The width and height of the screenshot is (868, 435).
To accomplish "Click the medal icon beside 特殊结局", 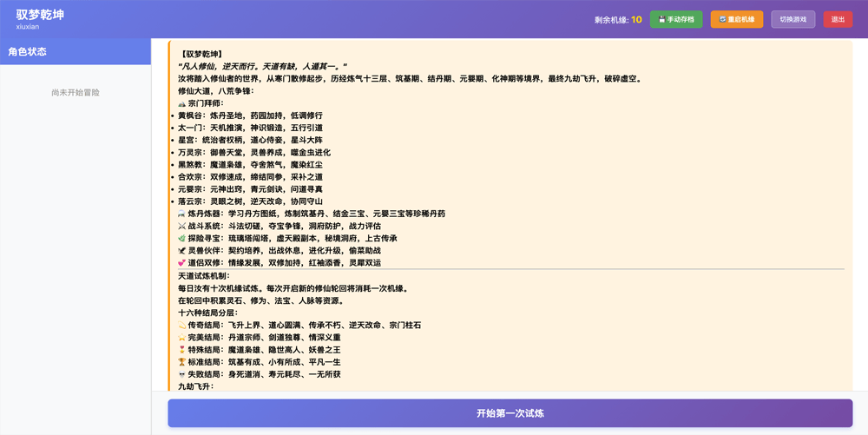I will [182, 350].
